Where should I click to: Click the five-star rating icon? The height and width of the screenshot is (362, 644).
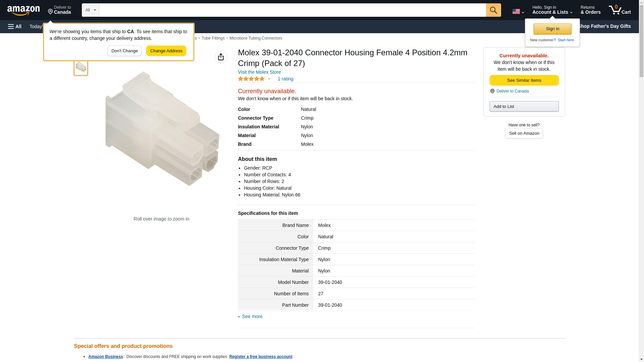(251, 79)
